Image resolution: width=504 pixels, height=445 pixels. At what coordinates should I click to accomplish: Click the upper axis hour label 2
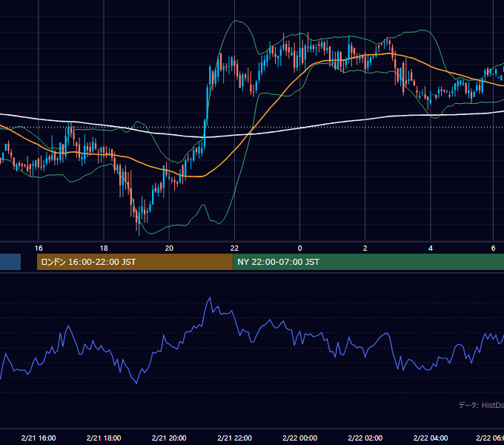(365, 248)
